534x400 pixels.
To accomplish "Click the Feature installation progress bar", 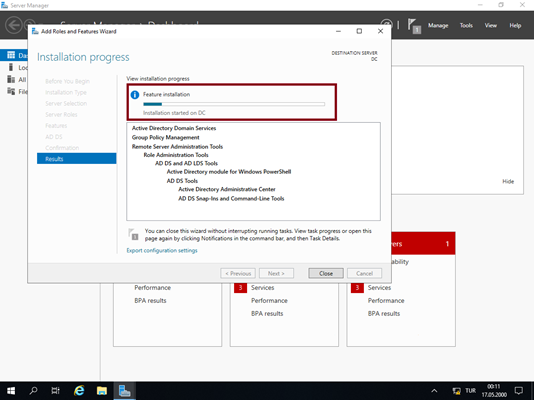I will 234,104.
